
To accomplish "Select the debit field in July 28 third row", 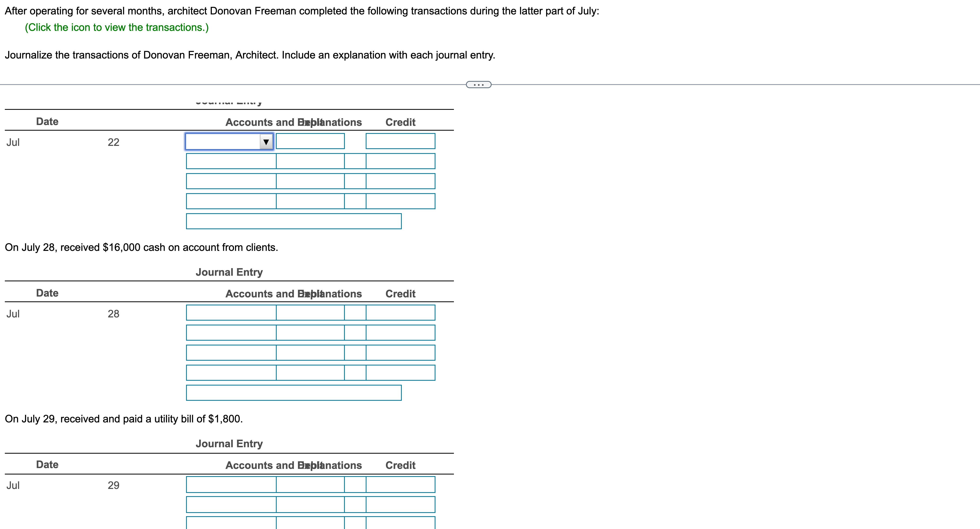I will pos(310,352).
